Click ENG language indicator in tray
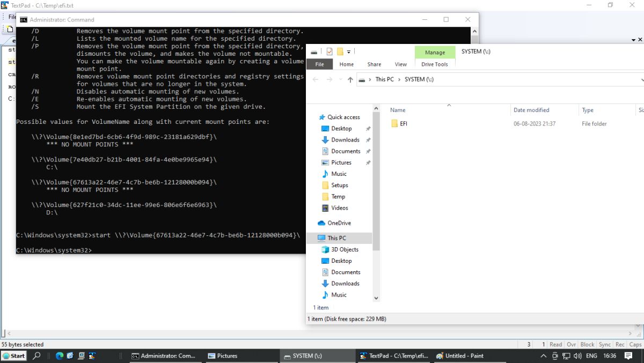This screenshot has height=363, width=644. [591, 356]
